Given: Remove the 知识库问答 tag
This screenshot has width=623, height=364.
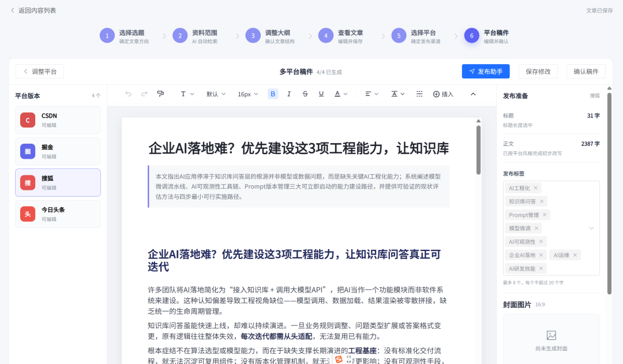Looking at the screenshot, I should (542, 201).
